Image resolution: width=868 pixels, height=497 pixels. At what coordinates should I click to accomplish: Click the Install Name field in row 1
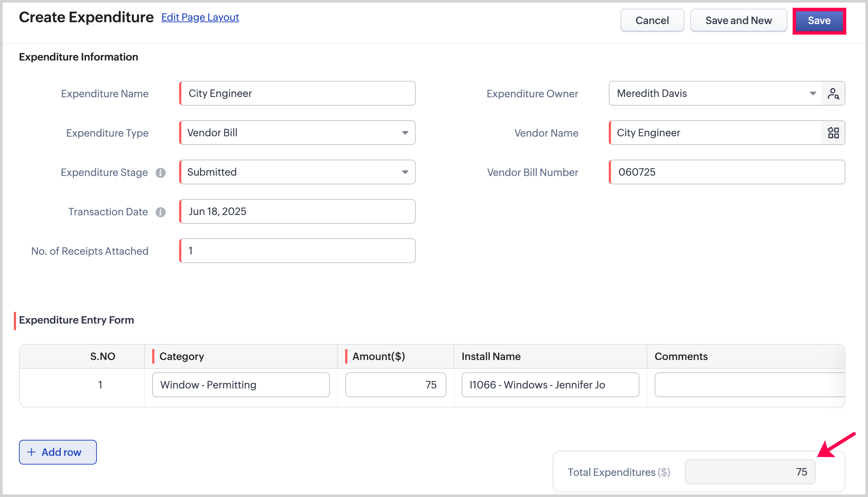[x=550, y=385]
